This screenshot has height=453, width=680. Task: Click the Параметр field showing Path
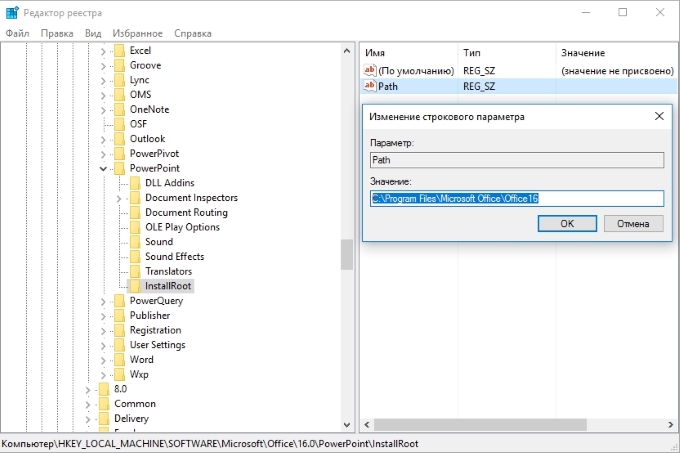tap(517, 160)
